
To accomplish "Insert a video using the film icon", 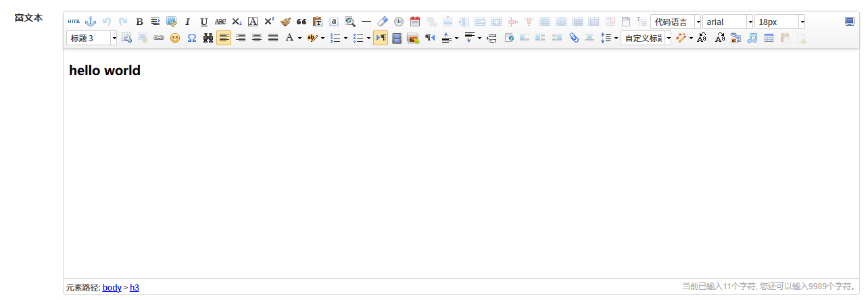I will coord(397,39).
